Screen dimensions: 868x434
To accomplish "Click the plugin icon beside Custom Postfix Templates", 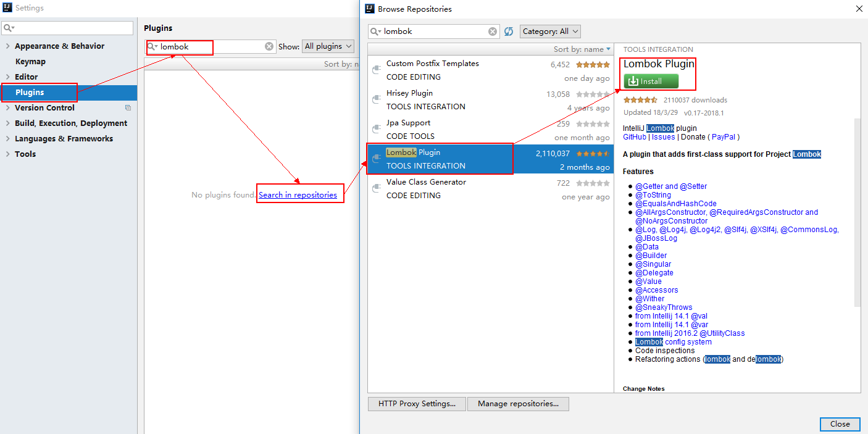I will tap(375, 70).
